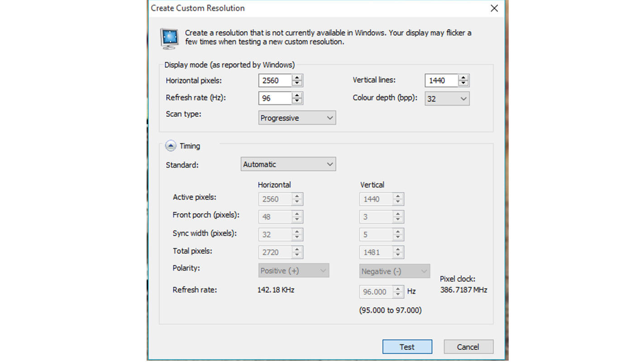Close the Create Custom Resolution dialog
This screenshot has width=644, height=362.
[x=494, y=8]
